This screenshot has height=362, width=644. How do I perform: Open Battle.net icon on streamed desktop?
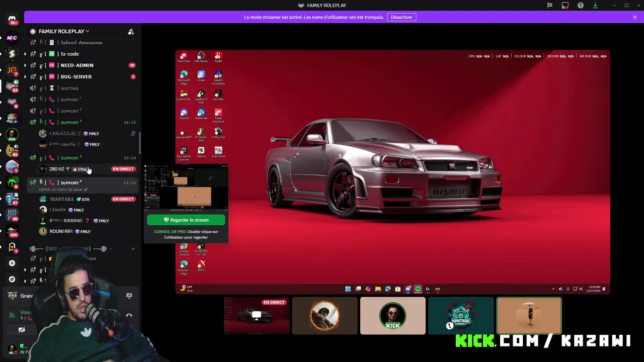point(201,114)
